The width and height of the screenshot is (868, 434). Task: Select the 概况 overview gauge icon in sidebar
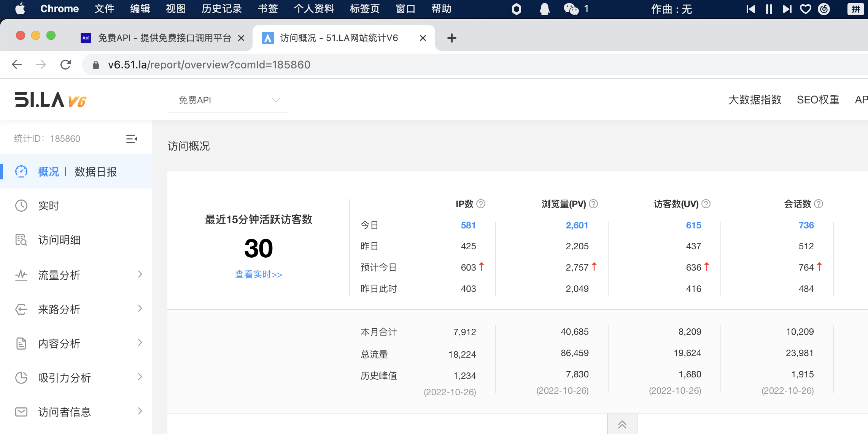pyautogui.click(x=21, y=172)
